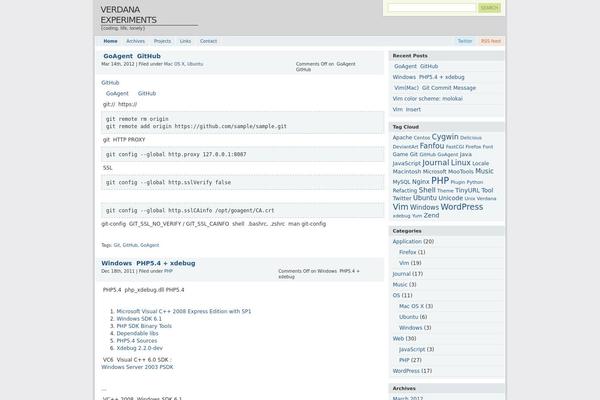Image resolution: width=600 pixels, height=400 pixels.
Task: Subscribe via the RSS Feed link
Action: coord(491,41)
